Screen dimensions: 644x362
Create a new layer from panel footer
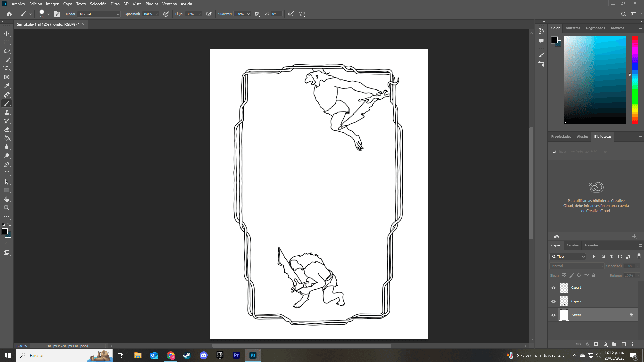(624, 344)
